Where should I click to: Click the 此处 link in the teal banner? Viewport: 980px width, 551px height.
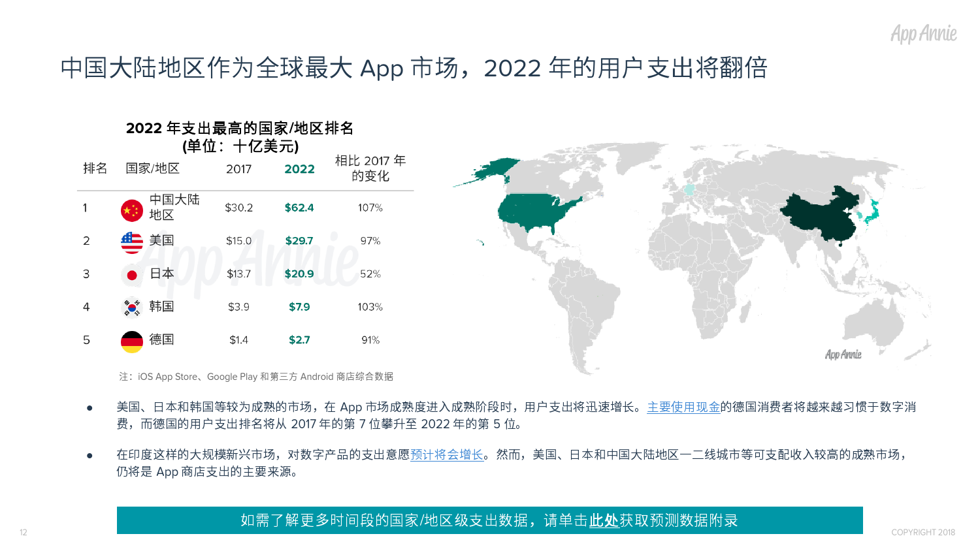604,520
